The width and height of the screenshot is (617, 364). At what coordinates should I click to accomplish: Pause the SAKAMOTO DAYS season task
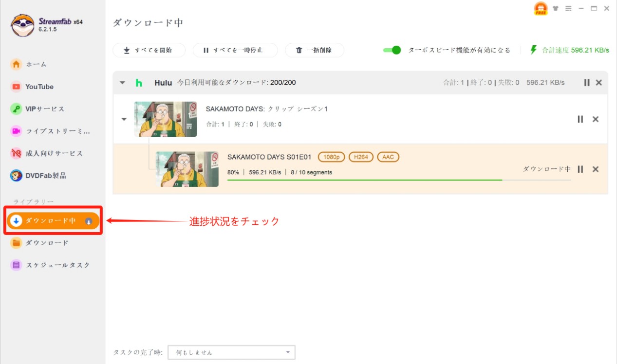[x=580, y=119]
